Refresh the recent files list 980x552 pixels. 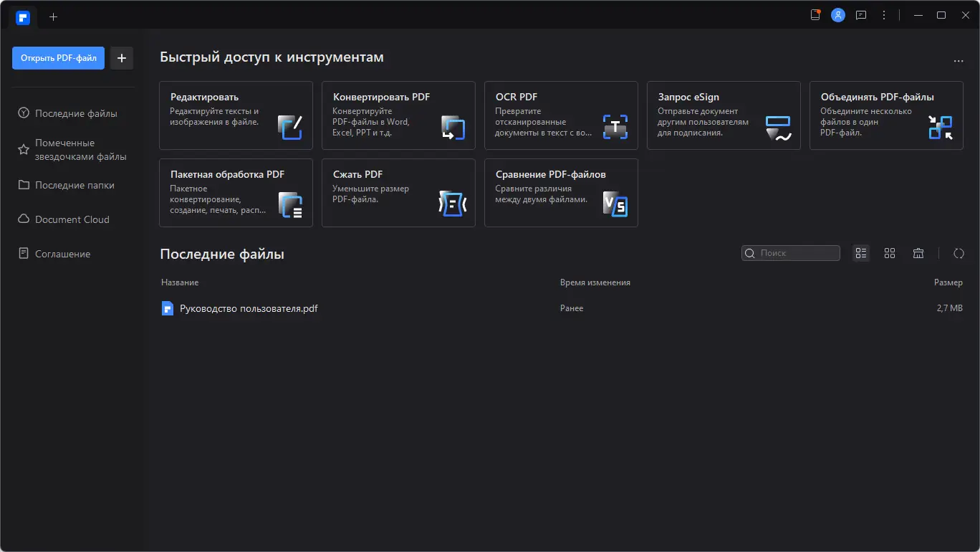click(x=959, y=253)
